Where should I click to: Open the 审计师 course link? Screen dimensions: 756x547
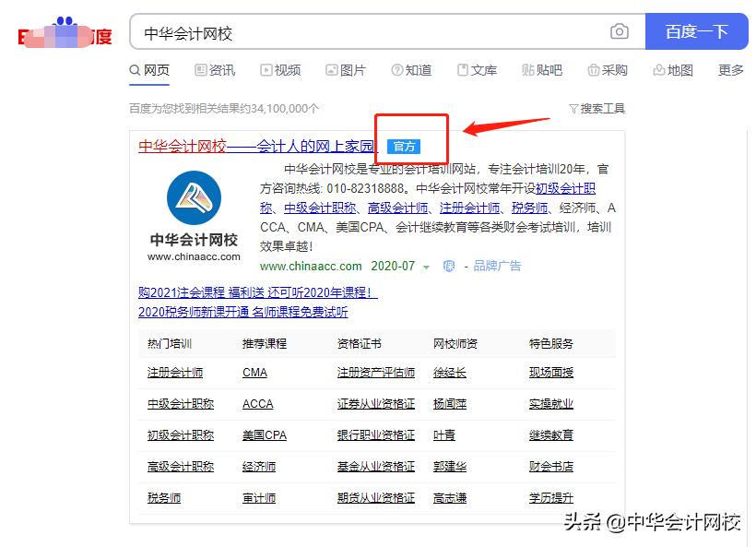pos(259,498)
